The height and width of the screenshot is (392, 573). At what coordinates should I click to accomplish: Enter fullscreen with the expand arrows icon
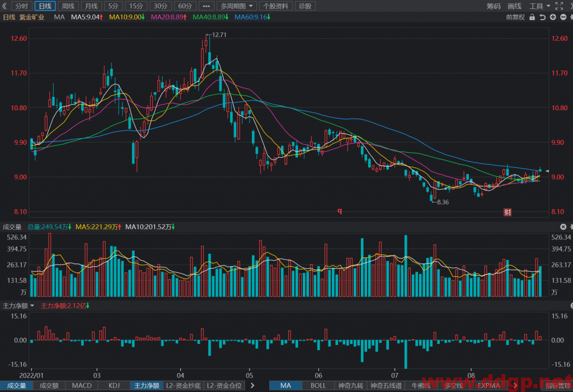point(559,6)
